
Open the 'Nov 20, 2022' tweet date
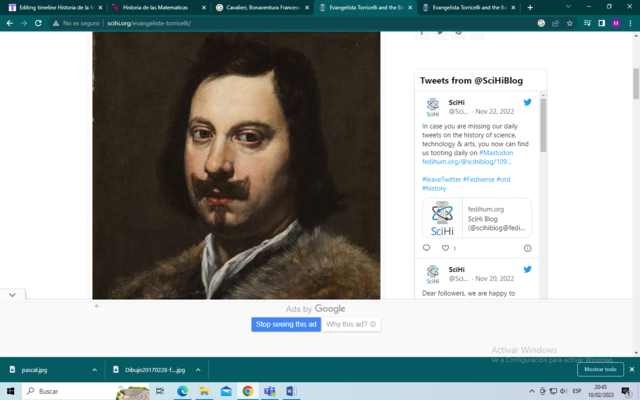click(x=495, y=278)
